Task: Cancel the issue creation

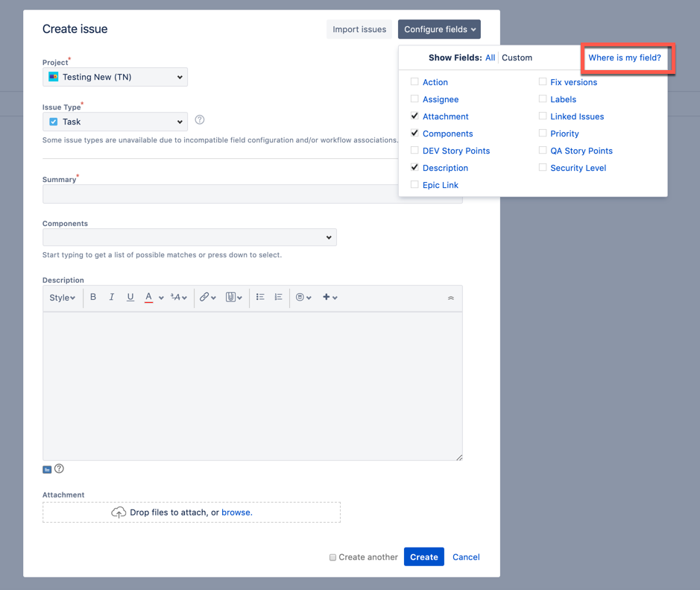Action: tap(466, 557)
